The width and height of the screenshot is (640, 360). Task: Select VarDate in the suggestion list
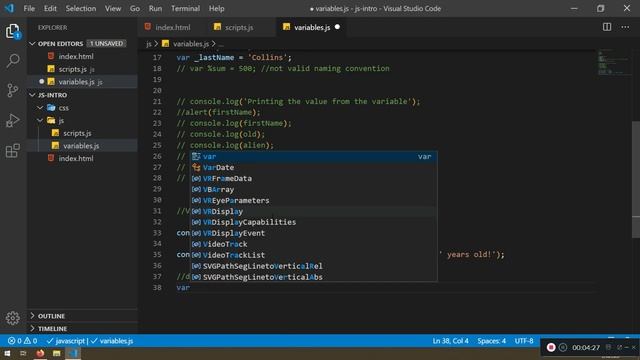tap(314, 167)
